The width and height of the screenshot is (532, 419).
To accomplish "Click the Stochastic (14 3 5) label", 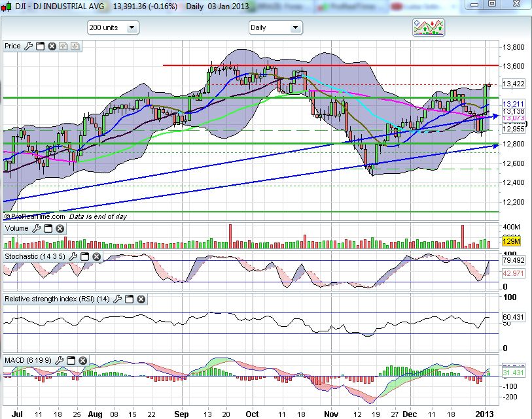I will point(35,257).
